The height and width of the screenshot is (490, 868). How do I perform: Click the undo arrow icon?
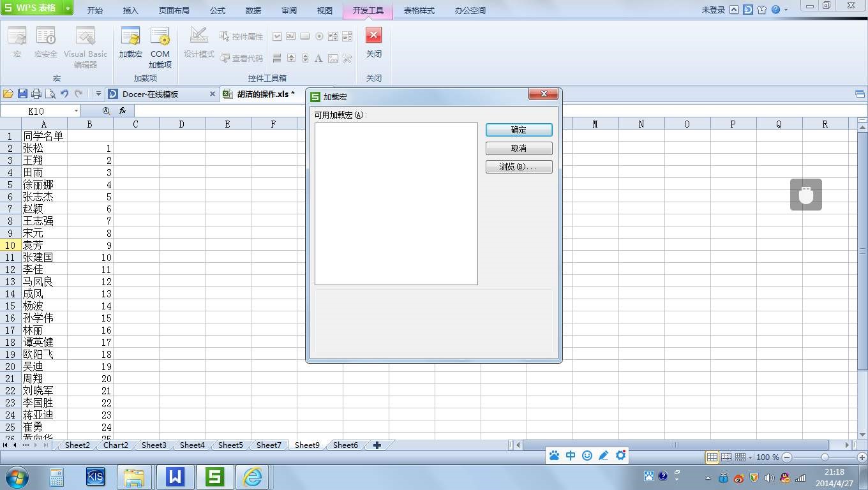coord(64,94)
